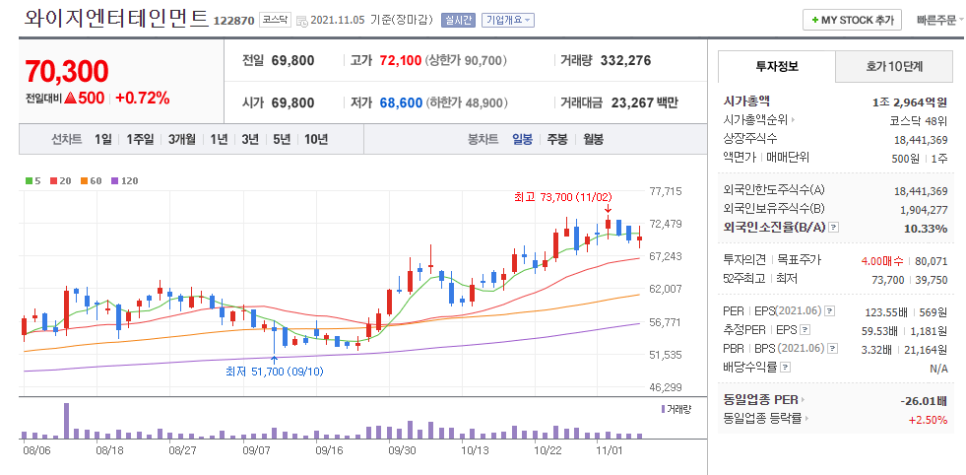Click the red up-triangle beside 500

70,98
